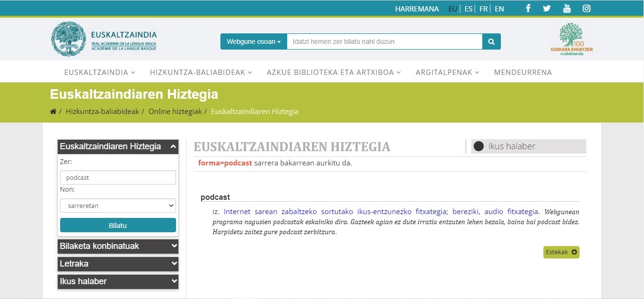Screen dimensions: 644x299
Task: Open the Instagram profile icon
Action: 587,9
